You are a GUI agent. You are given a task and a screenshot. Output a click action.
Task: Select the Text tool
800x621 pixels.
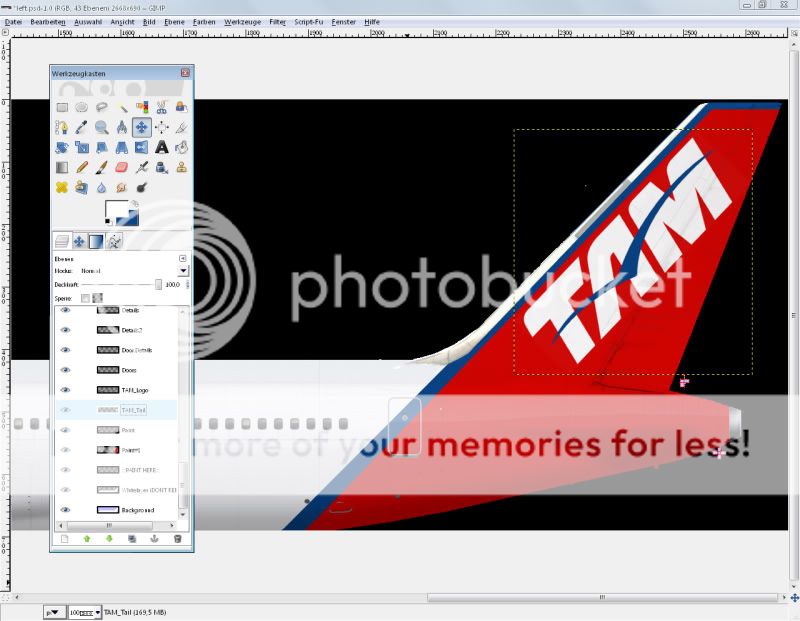point(161,147)
